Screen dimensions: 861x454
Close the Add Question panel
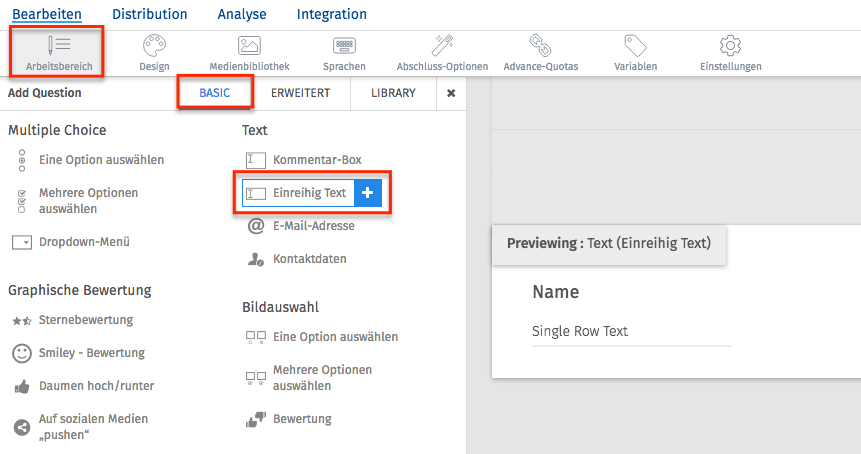[x=450, y=93]
